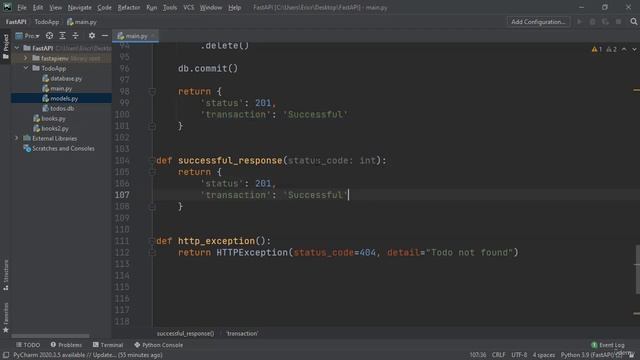Select books.py in project tree
The image size is (640, 360).
49,118
